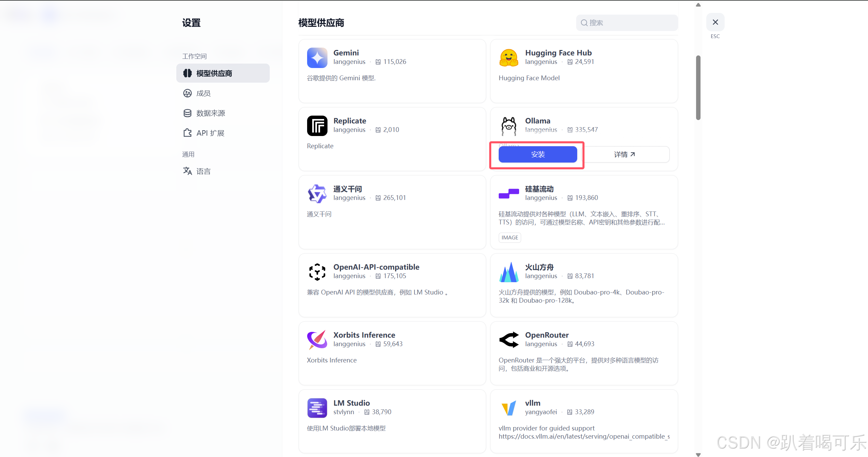The image size is (868, 457).
Task: Click the Ollama llama logo
Action: coord(509,126)
